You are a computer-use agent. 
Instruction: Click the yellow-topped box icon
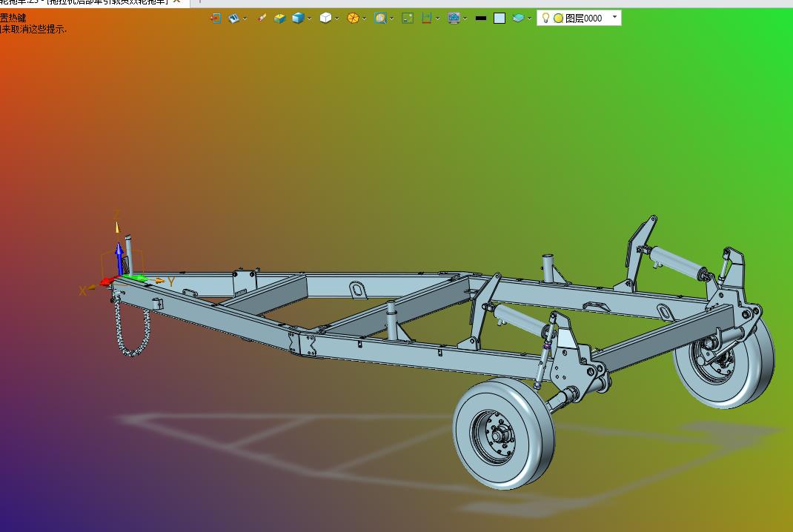279,19
